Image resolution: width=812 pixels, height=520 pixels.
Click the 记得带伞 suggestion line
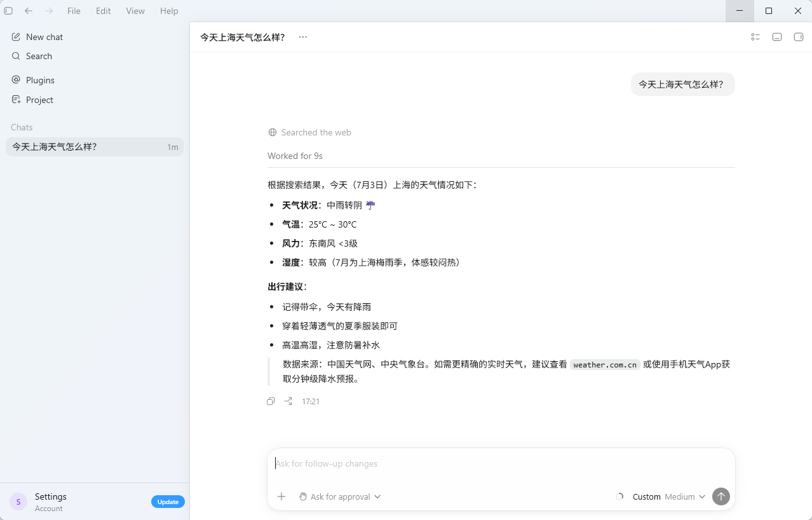coord(327,307)
